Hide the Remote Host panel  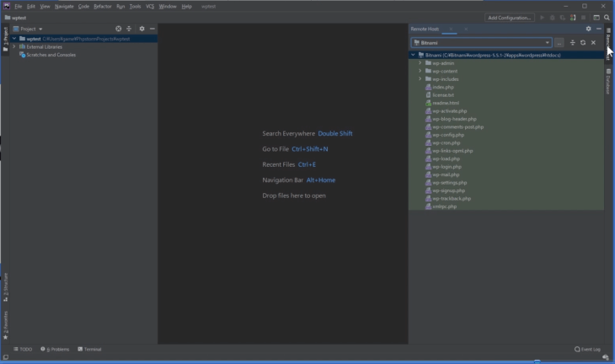598,29
